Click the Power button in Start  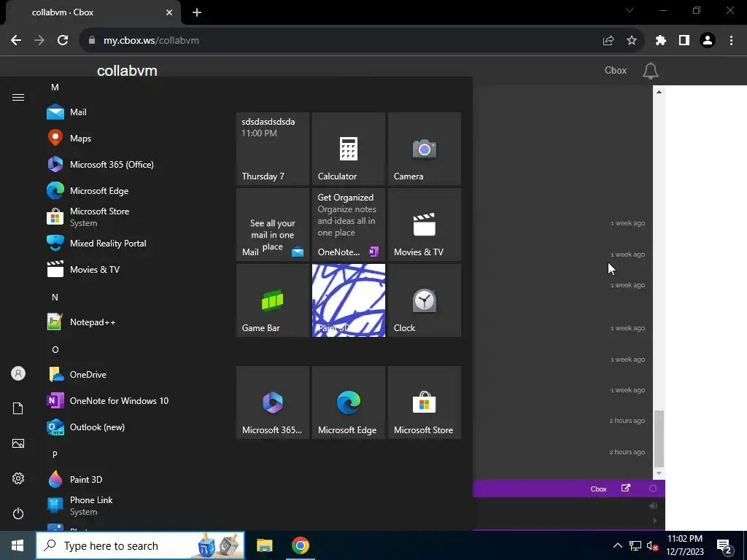(x=18, y=513)
